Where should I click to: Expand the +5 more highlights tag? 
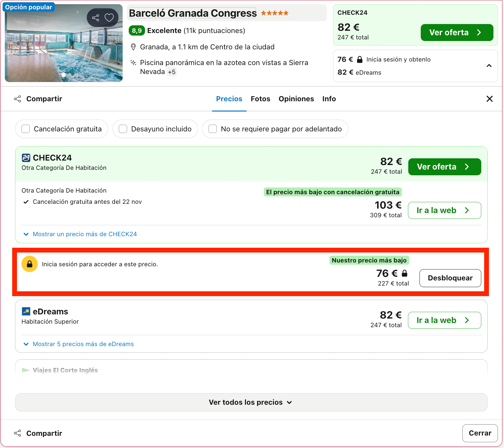[172, 72]
